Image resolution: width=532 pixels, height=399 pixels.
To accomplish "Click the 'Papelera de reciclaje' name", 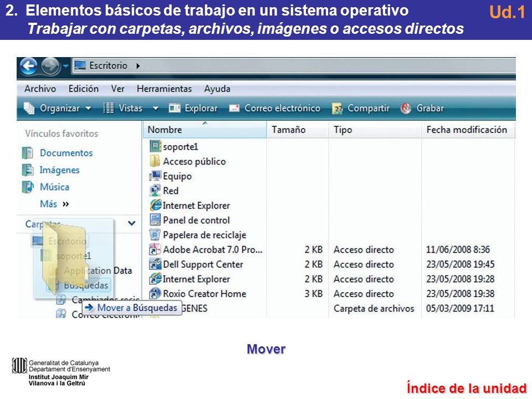I will pyautogui.click(x=204, y=235).
